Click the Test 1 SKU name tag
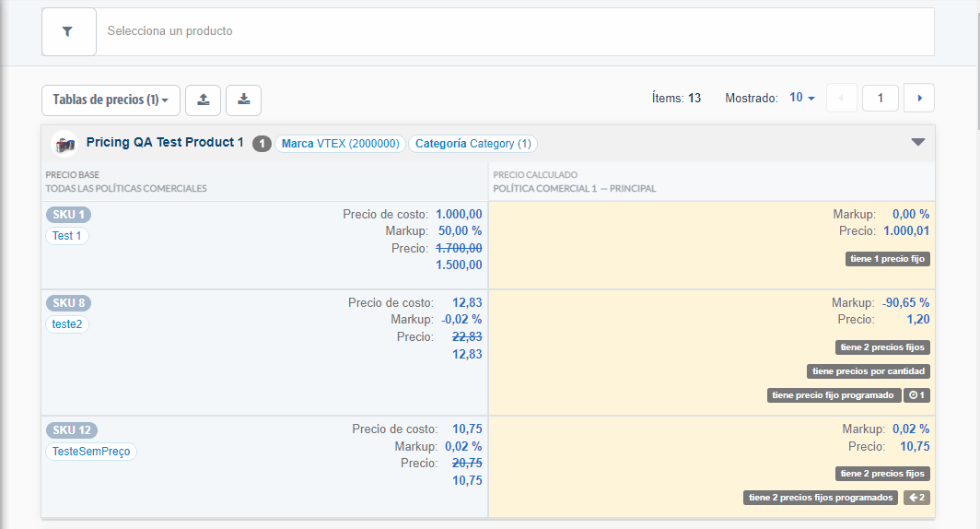The image size is (980, 529). [x=67, y=236]
